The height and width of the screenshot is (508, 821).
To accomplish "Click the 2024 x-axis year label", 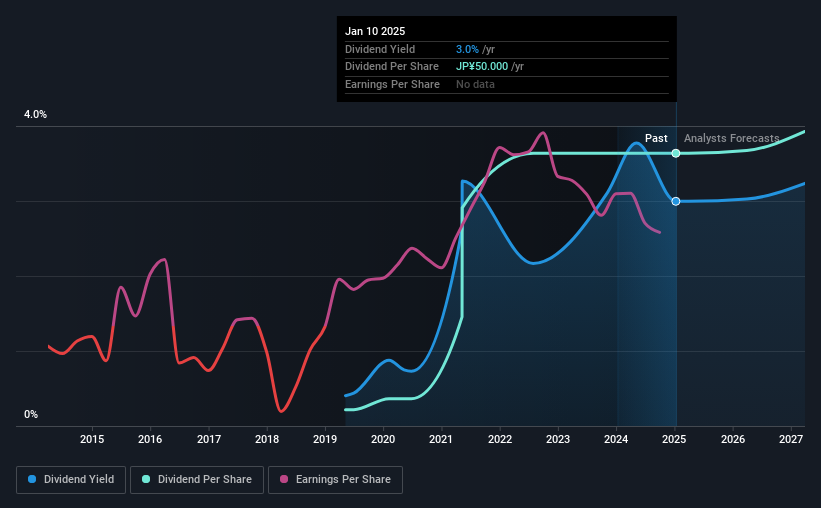I will 616,439.
